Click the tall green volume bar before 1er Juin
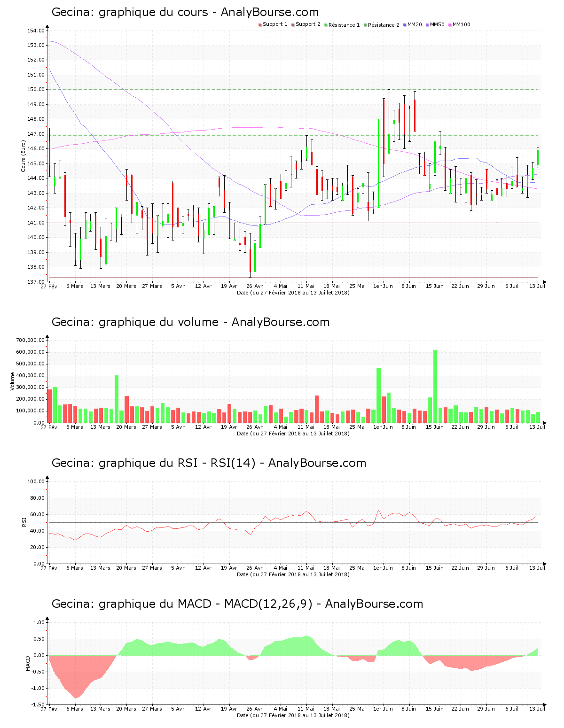 379,395
